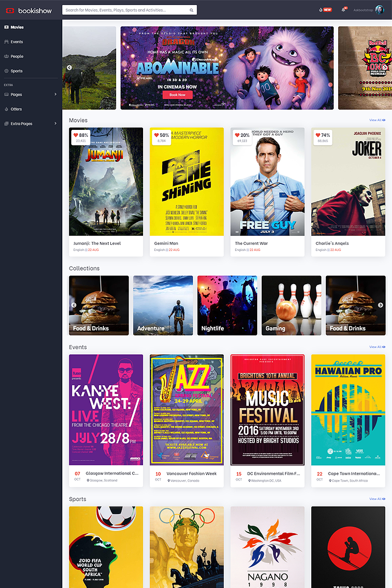Click previous arrow on banner carousel
The width and height of the screenshot is (392, 588).
(x=69, y=68)
